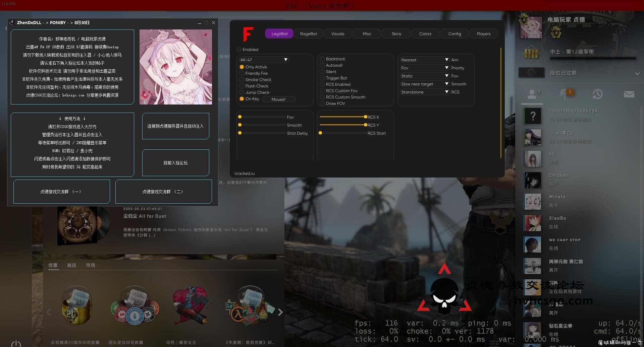The width and height of the screenshot is (644, 347).
Task: Click the player profile avatar at top
Action: click(x=531, y=27)
